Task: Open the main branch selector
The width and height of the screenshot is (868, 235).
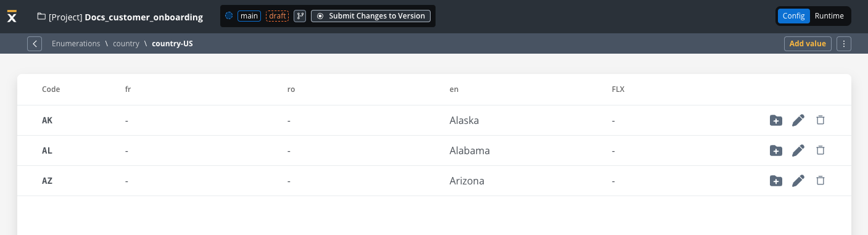Action: [x=249, y=16]
